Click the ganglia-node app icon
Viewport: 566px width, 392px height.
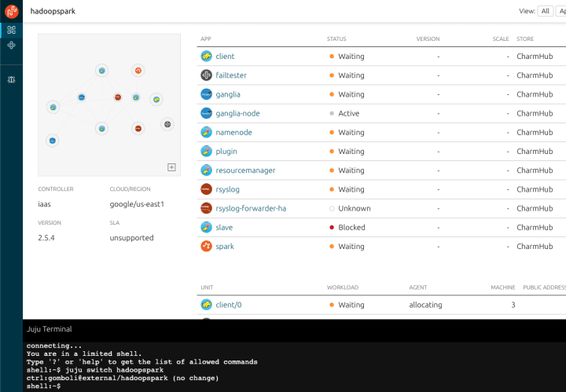click(x=206, y=113)
